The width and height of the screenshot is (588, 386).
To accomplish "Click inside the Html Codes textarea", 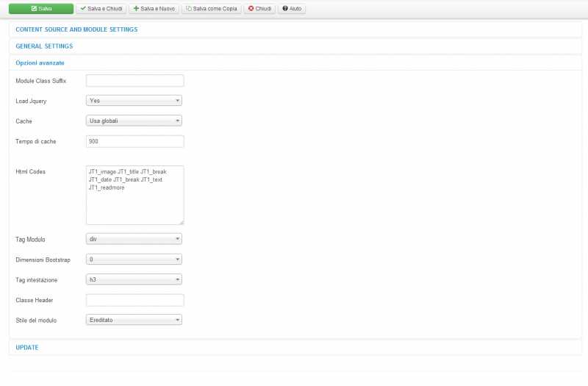I will (x=135, y=195).
